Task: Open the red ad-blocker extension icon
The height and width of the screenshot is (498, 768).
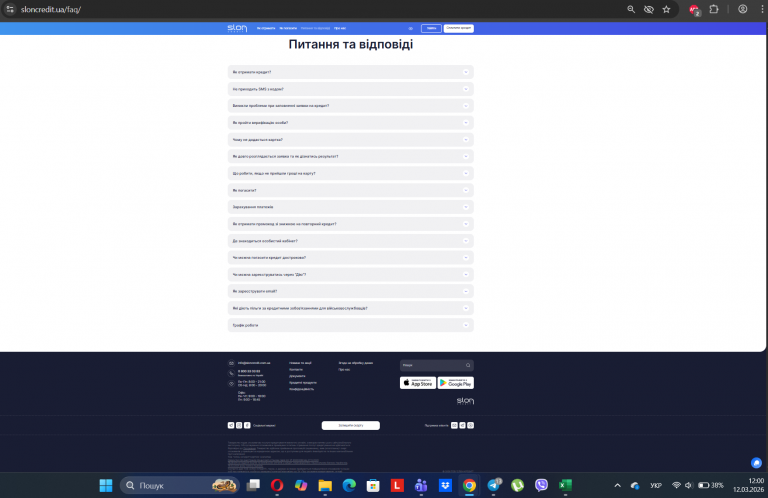Action: (694, 9)
